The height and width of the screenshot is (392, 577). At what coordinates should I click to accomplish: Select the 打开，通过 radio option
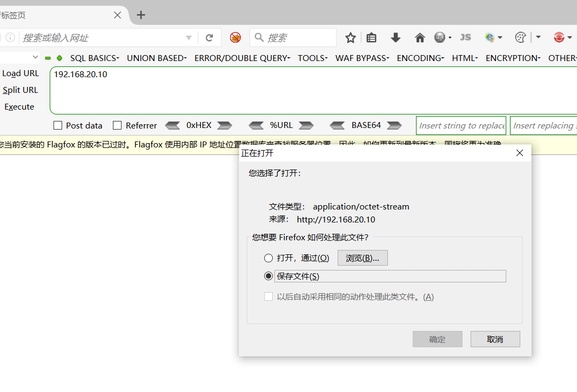click(x=269, y=258)
